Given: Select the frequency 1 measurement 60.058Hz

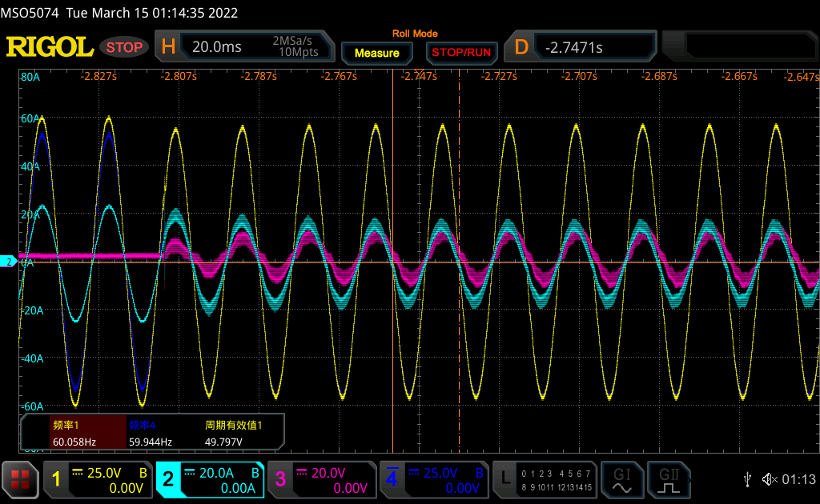Looking at the screenshot, I should (74, 433).
